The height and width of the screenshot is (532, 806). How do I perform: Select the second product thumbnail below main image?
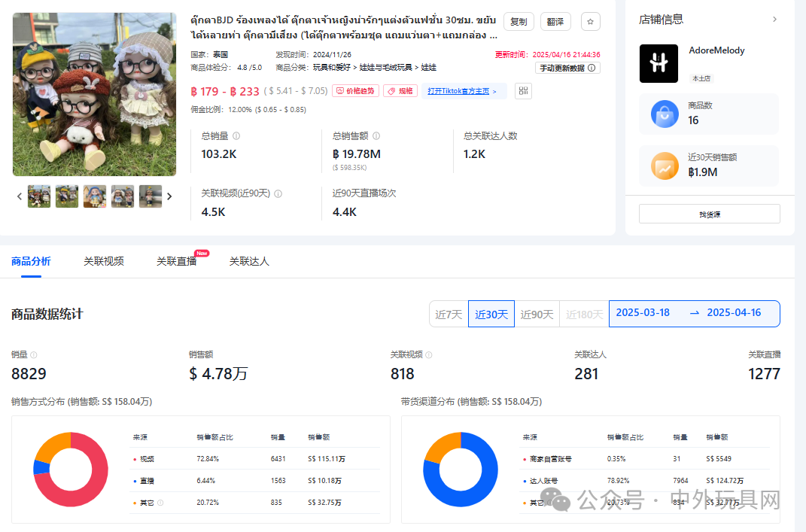coord(66,196)
